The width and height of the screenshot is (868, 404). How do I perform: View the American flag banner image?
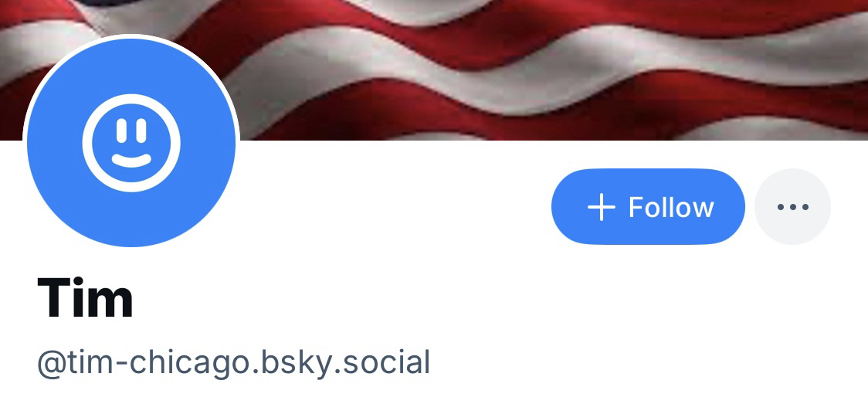click(434, 70)
